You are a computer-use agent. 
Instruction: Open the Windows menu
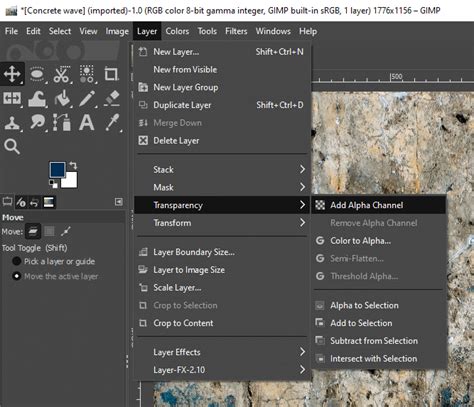coord(273,31)
